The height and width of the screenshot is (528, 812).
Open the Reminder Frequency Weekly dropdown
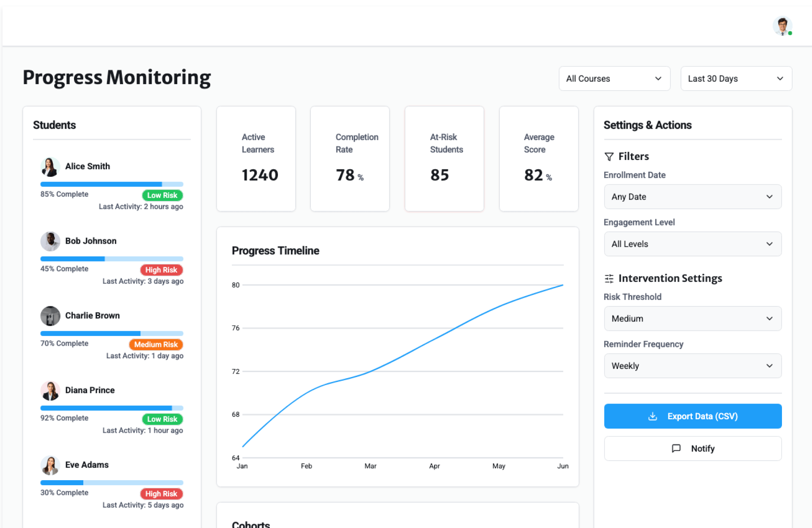[x=692, y=366]
